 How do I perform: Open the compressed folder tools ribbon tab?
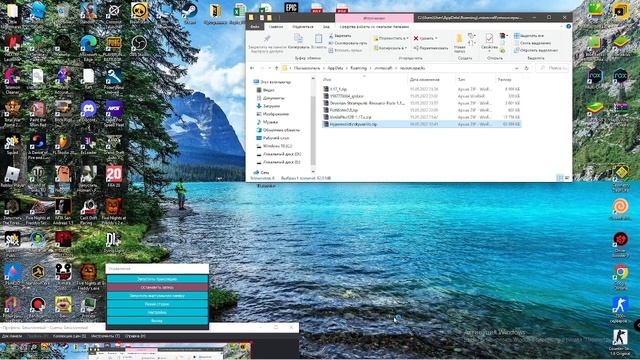pos(374,27)
